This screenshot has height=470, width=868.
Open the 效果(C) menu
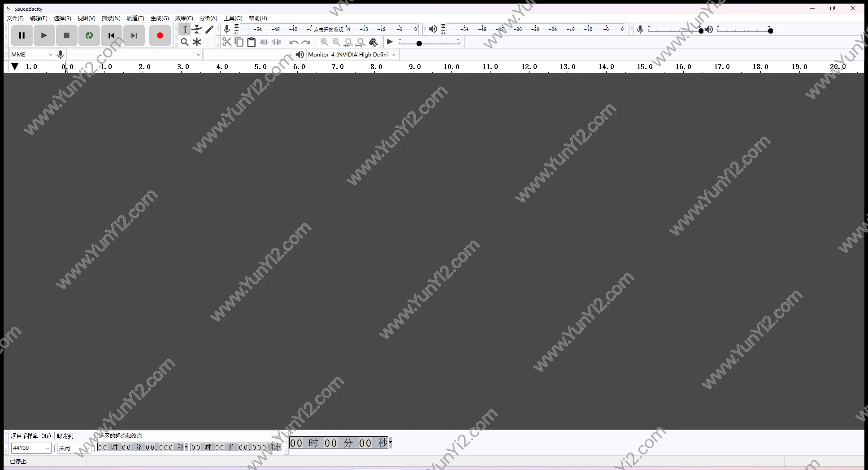pos(184,18)
